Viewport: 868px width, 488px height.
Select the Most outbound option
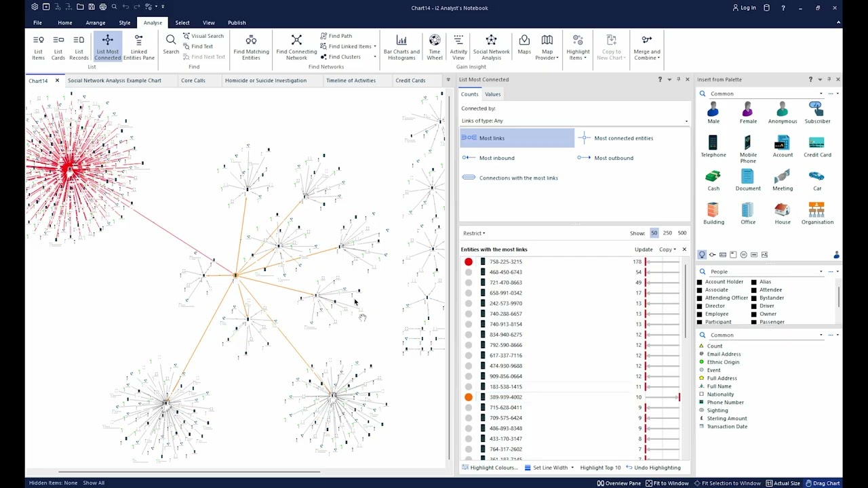point(606,158)
